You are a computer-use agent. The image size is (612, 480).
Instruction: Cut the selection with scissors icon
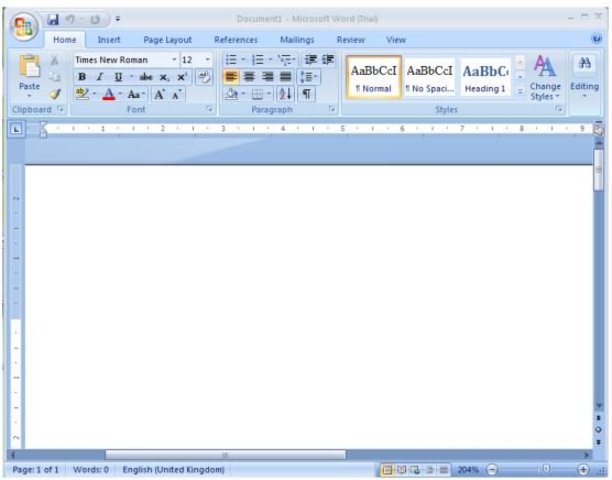pos(55,60)
